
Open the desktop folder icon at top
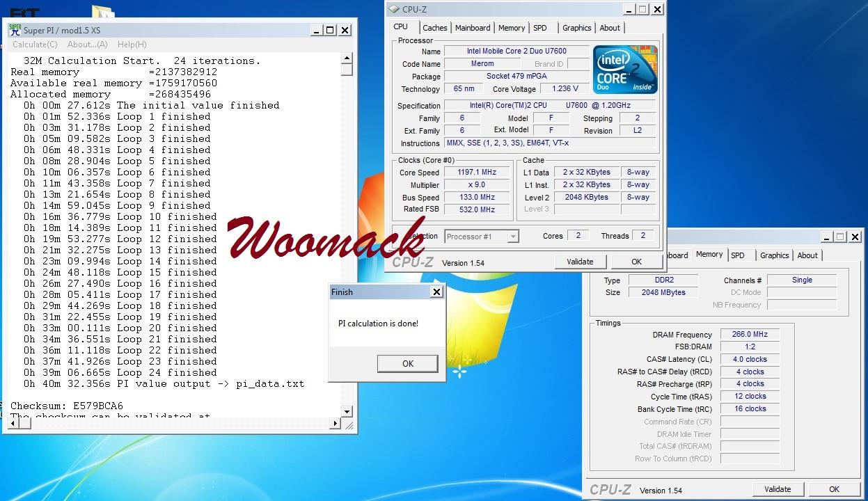point(102,12)
